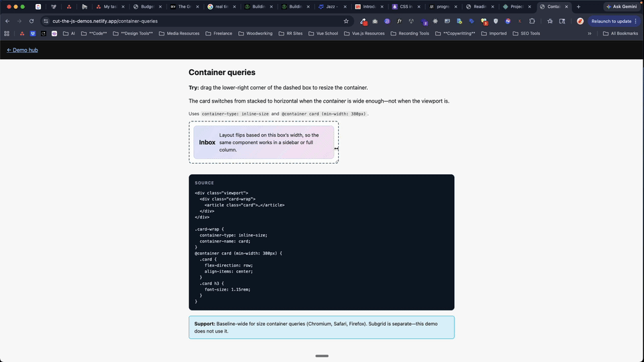
Task: Open a new browser tab
Action: [578, 7]
